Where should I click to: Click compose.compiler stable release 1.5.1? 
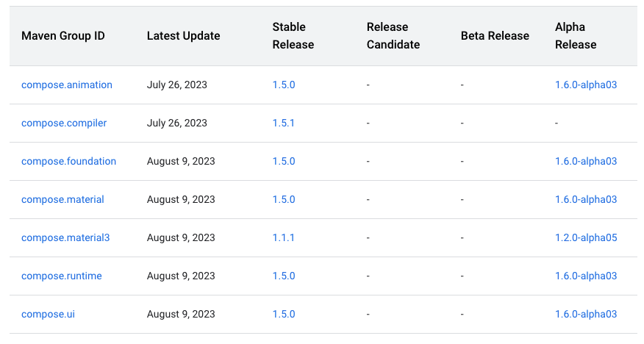[x=284, y=123]
